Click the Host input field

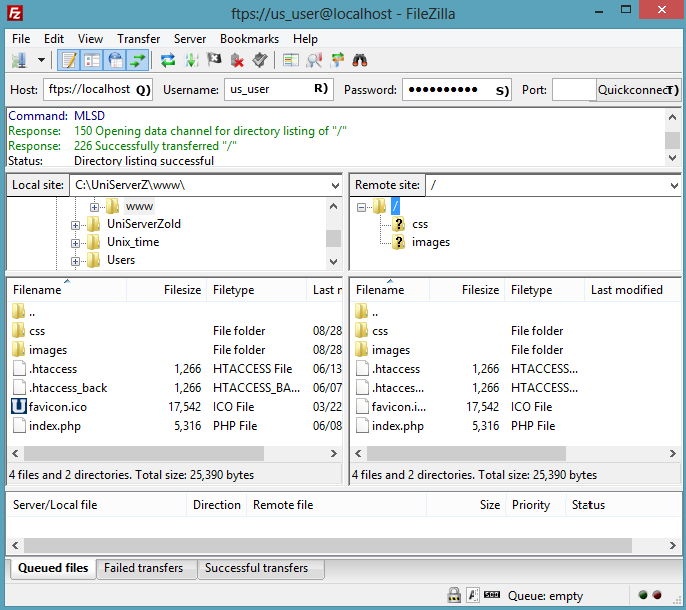tap(98, 89)
